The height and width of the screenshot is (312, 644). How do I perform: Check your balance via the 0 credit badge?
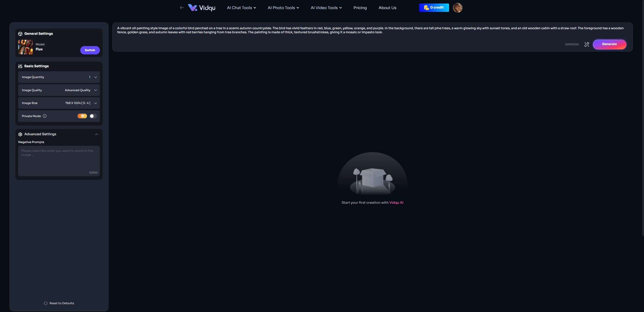[434, 8]
